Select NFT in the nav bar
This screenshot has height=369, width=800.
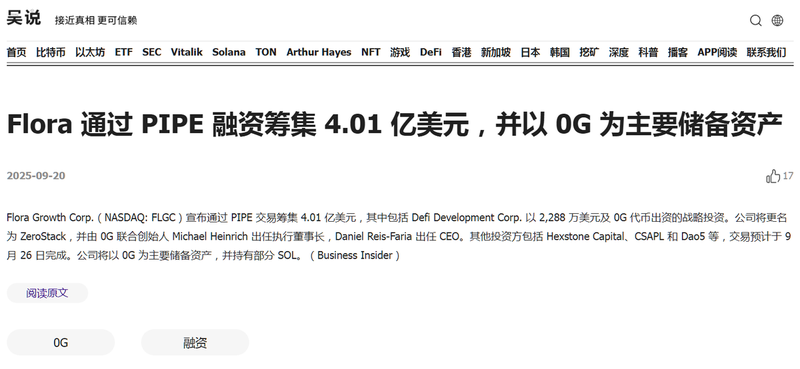[371, 52]
